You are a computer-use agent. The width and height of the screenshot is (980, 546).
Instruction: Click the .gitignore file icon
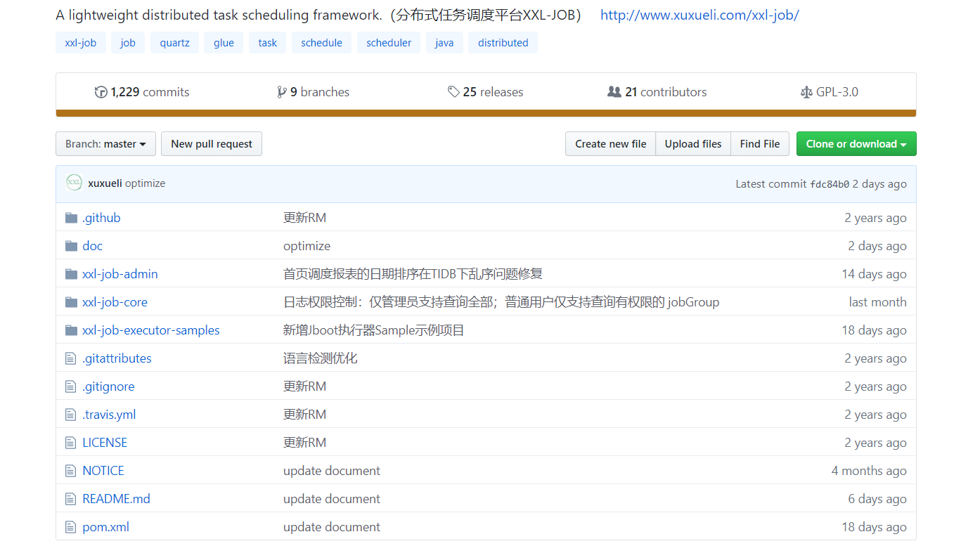[x=70, y=386]
